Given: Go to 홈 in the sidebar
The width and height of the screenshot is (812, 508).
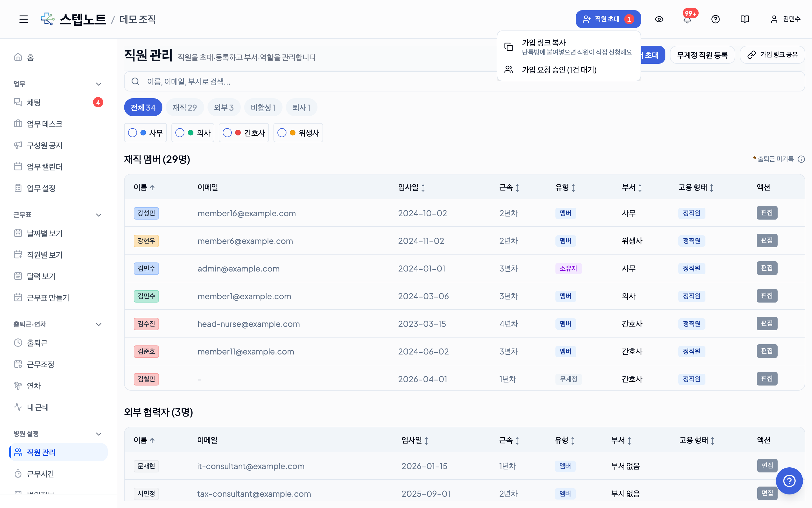Looking at the screenshot, I should pos(58,57).
